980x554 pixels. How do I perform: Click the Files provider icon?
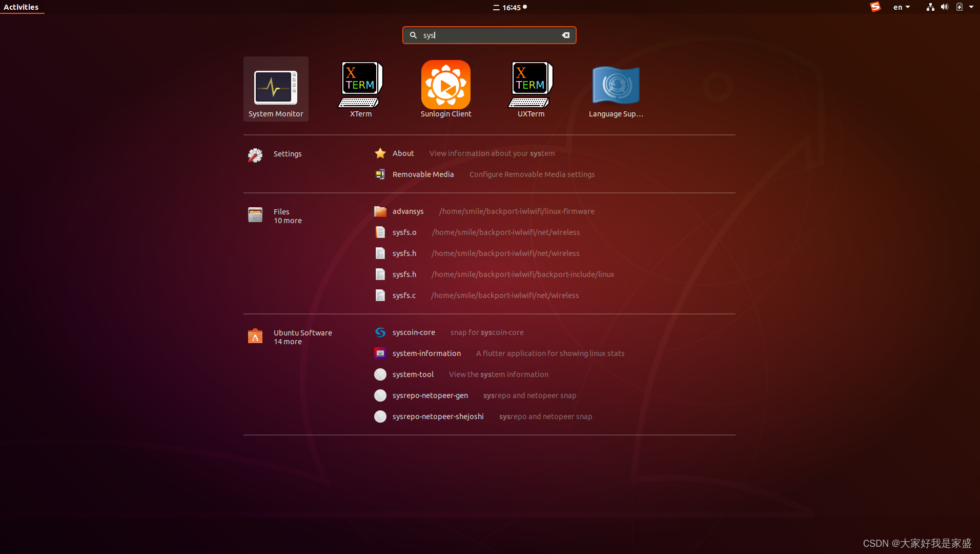(x=255, y=215)
